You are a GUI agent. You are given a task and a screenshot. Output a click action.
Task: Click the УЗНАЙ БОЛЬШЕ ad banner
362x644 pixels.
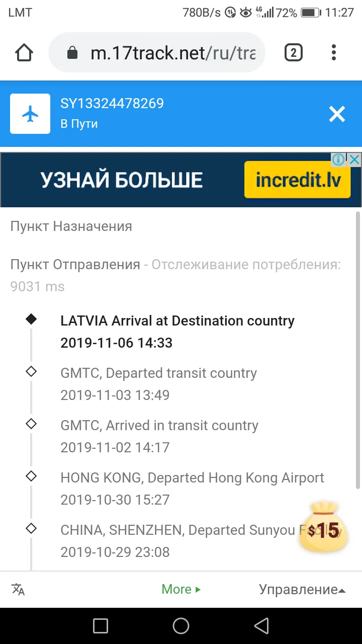[x=122, y=180]
